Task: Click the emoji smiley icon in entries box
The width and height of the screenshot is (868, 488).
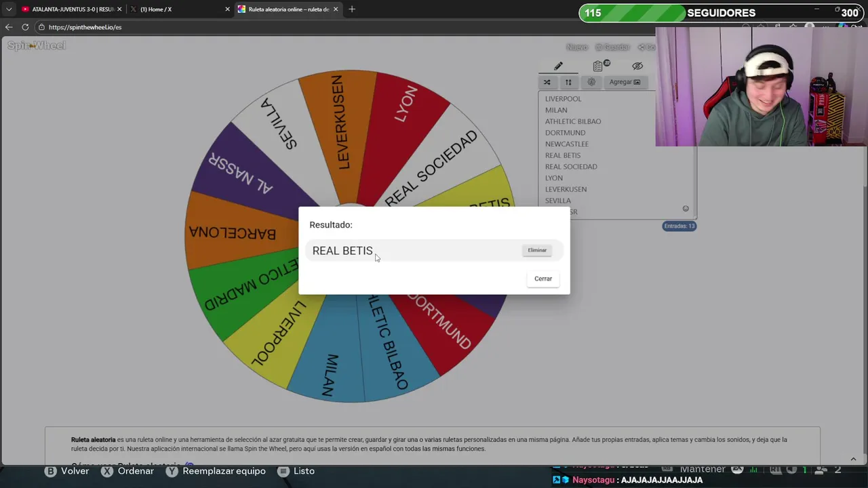Action: click(x=686, y=209)
